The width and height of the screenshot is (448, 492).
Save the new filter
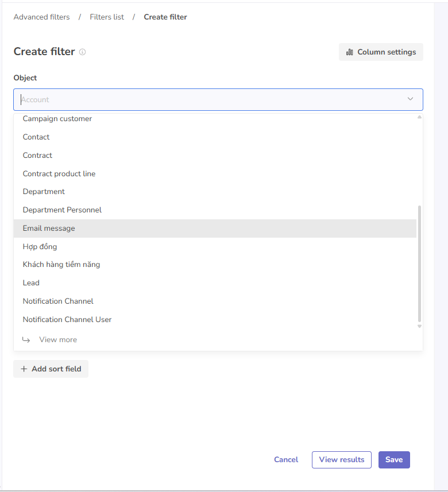pyautogui.click(x=394, y=460)
